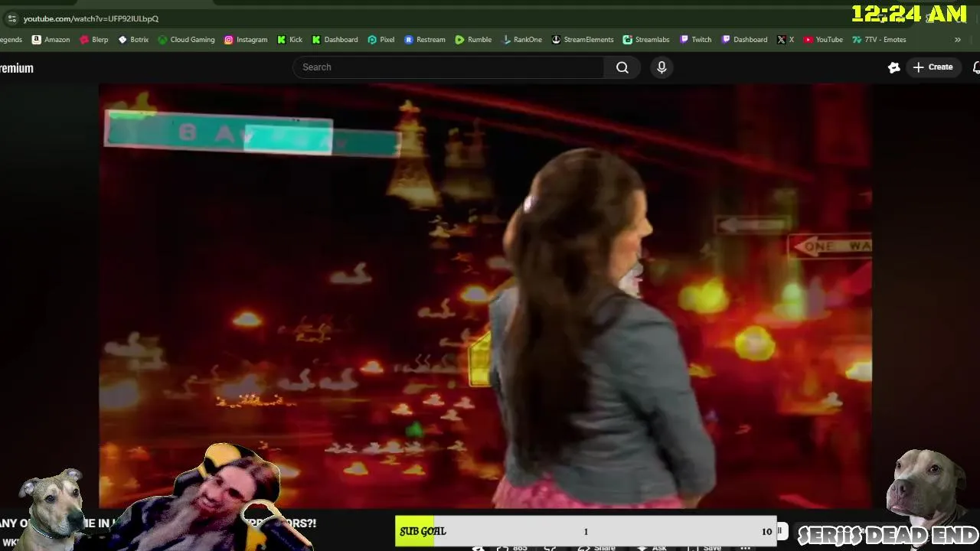Image resolution: width=980 pixels, height=551 pixels.
Task: Activate voice search microphone
Action: [x=661, y=67]
